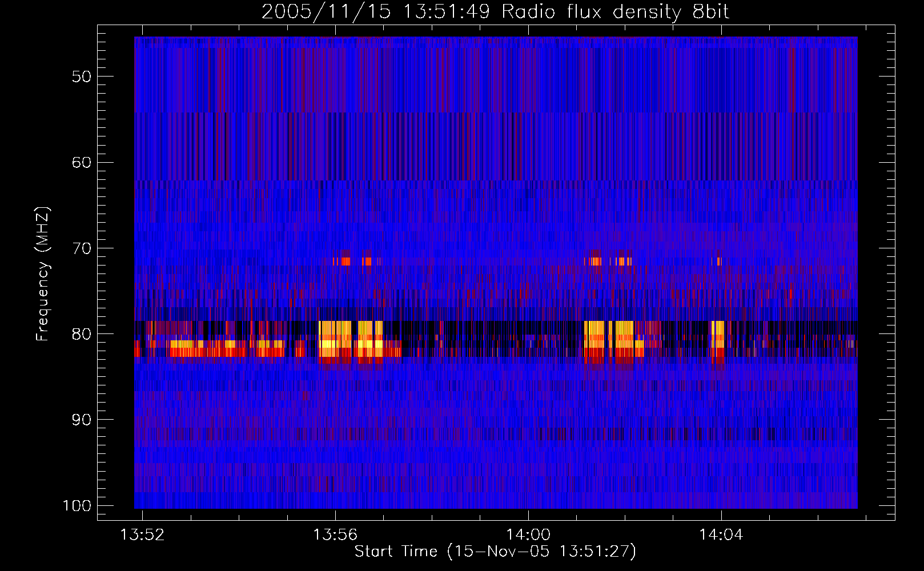The width and height of the screenshot is (924, 571).
Task: Click the 90 frequency tick label
Action: click(82, 420)
